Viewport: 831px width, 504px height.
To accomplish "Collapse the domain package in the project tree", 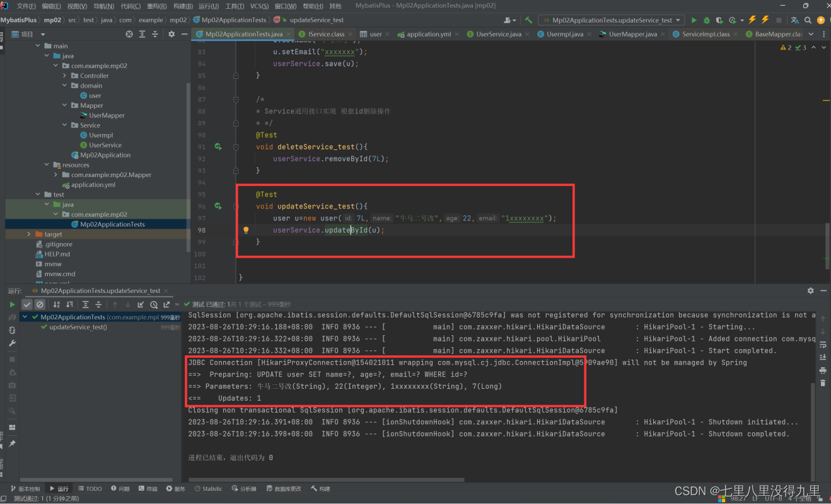I will tap(65, 86).
